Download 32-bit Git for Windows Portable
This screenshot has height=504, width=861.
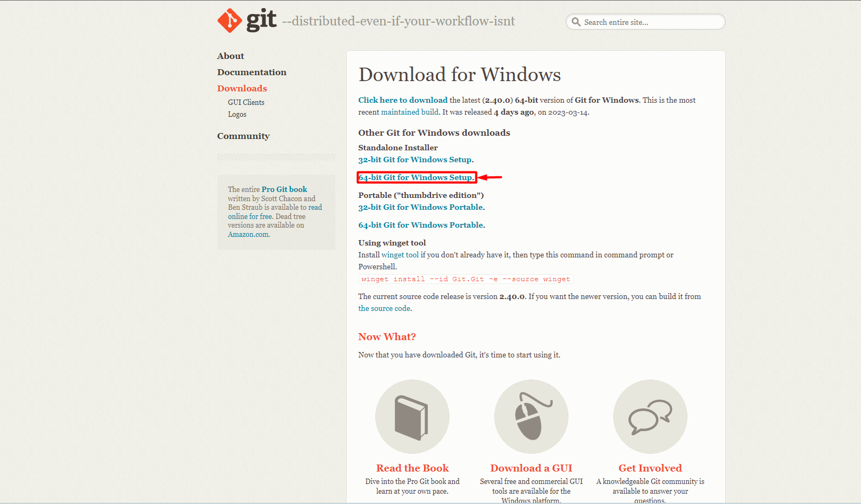[421, 207]
